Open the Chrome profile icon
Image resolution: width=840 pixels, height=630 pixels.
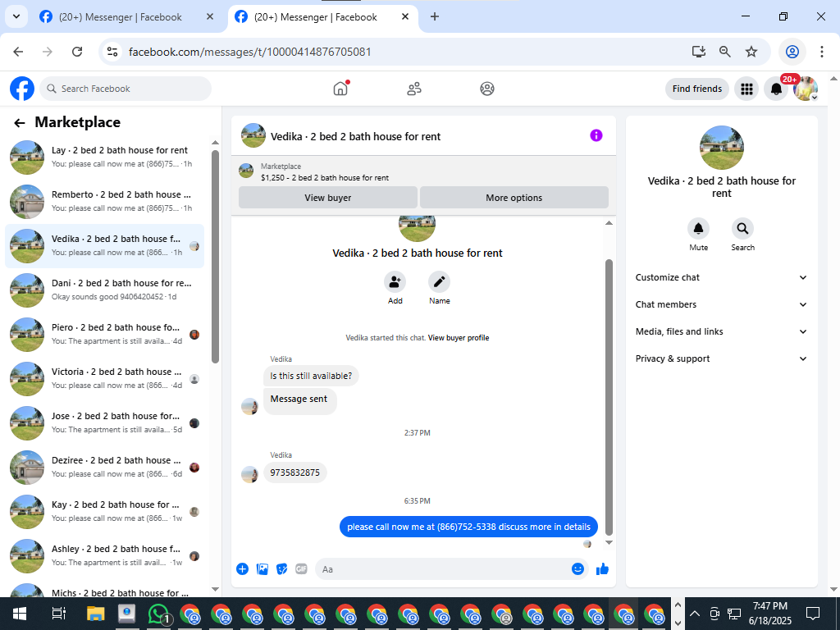coord(792,52)
